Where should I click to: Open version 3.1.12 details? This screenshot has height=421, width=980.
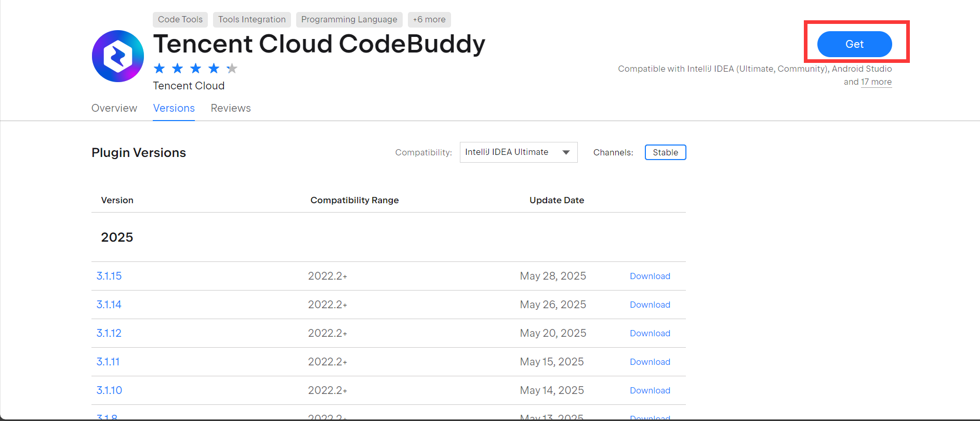click(x=109, y=333)
